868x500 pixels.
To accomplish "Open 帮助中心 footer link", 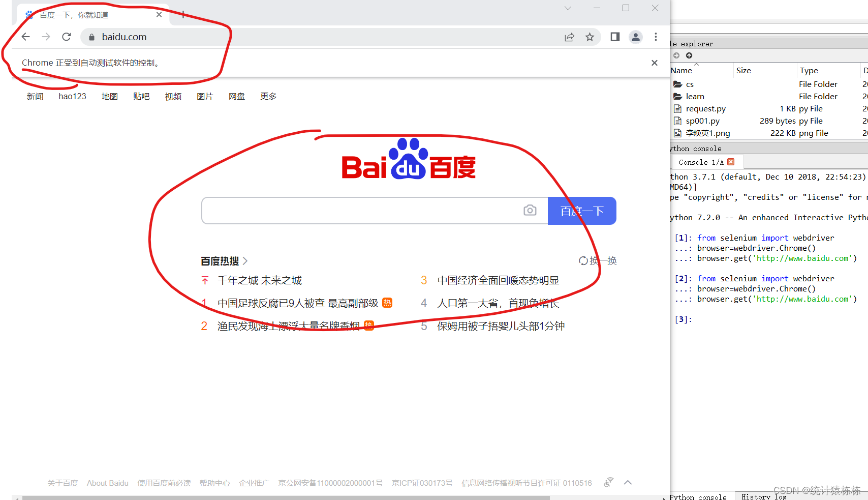I will coord(215,483).
